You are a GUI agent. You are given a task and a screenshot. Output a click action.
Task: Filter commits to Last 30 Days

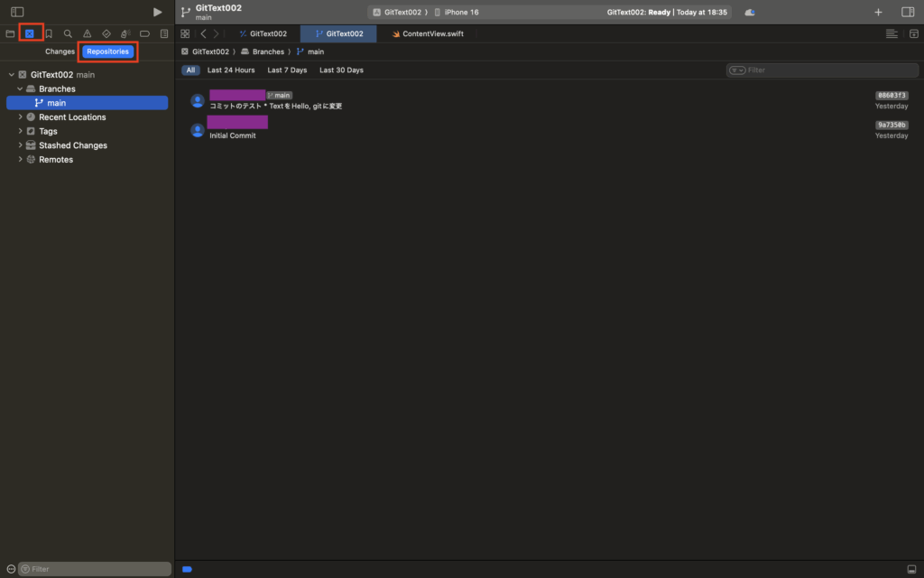pos(341,70)
